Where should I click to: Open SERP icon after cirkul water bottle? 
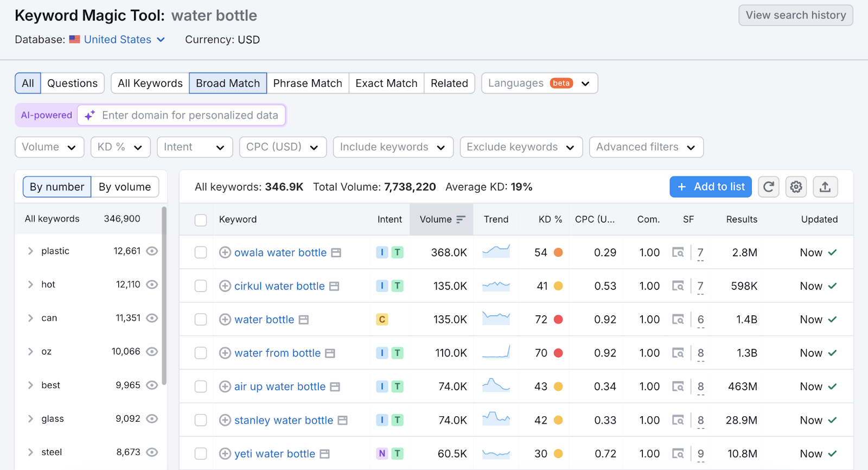coord(334,287)
